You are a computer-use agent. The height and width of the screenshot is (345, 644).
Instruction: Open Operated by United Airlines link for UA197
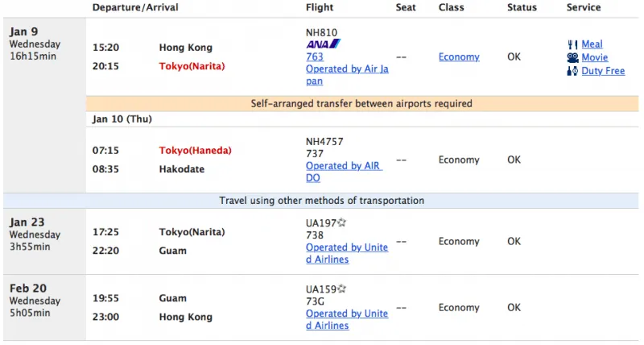[347, 253]
